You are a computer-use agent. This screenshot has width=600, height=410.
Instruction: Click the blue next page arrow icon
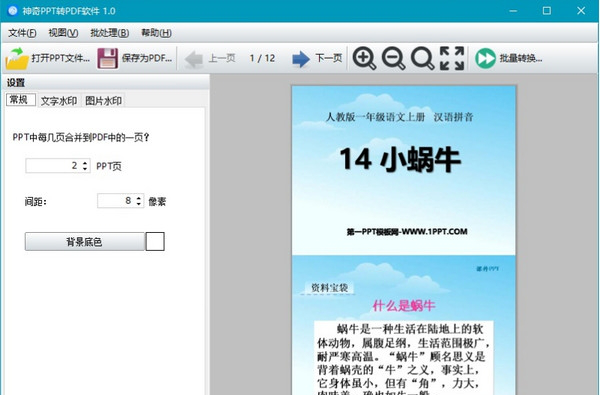(301, 59)
